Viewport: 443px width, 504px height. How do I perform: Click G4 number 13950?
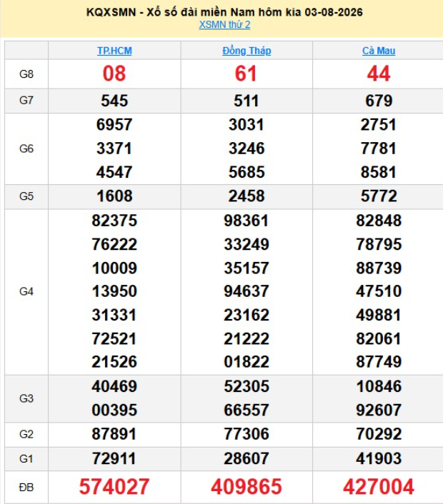point(114,291)
